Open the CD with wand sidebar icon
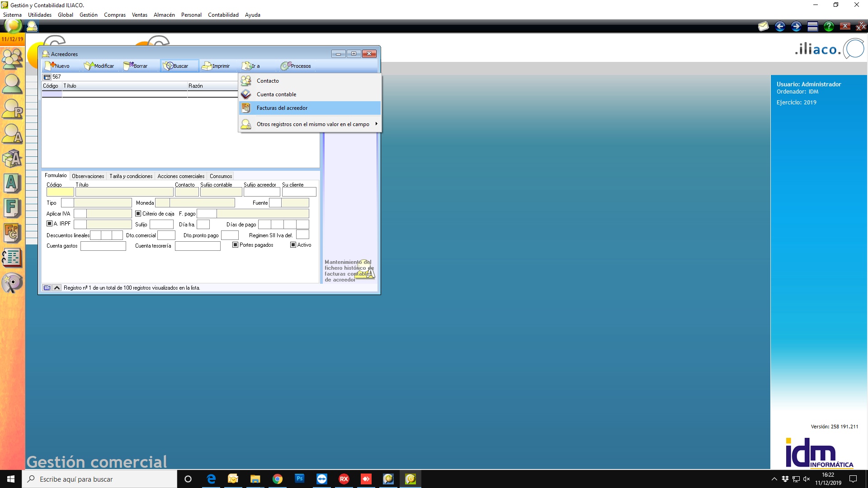The height and width of the screenshot is (488, 868). (x=12, y=283)
